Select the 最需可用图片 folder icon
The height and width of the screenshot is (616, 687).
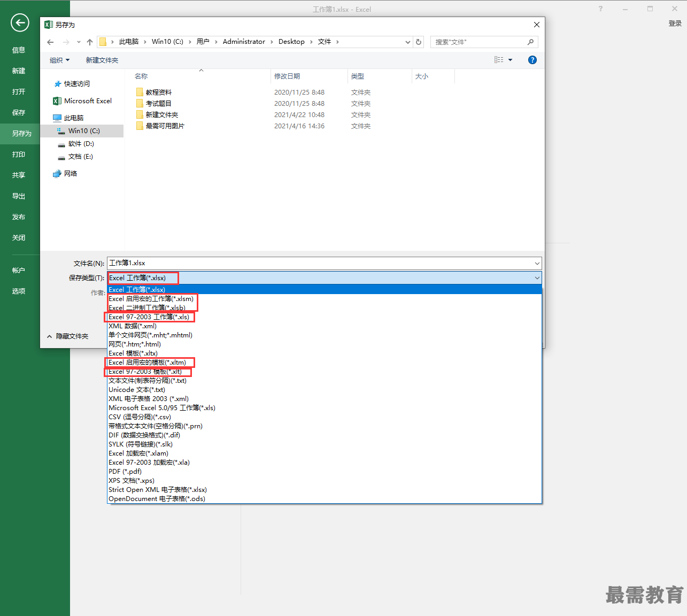(140, 126)
